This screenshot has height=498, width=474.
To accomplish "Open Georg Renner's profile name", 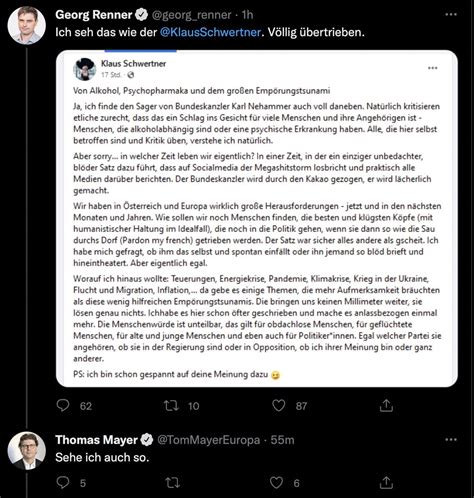I will [94, 15].
